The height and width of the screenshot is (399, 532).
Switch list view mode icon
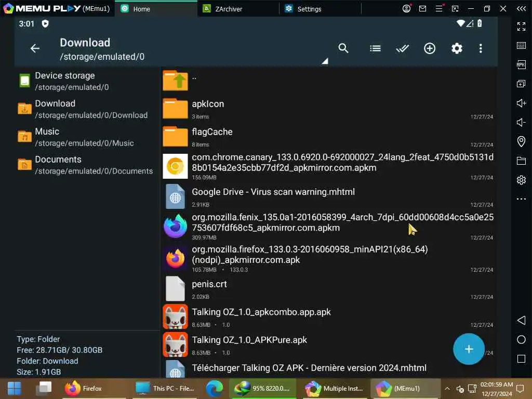pyautogui.click(x=375, y=48)
